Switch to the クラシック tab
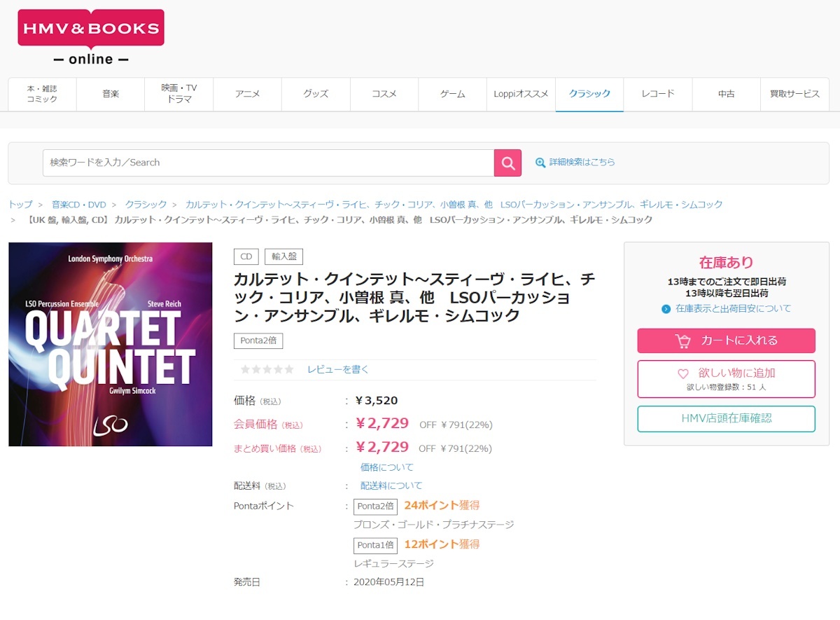This screenshot has width=840, height=620. point(589,94)
